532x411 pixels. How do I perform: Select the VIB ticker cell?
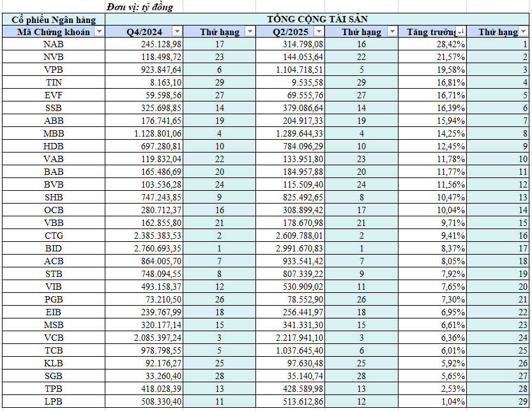pyautogui.click(x=54, y=287)
